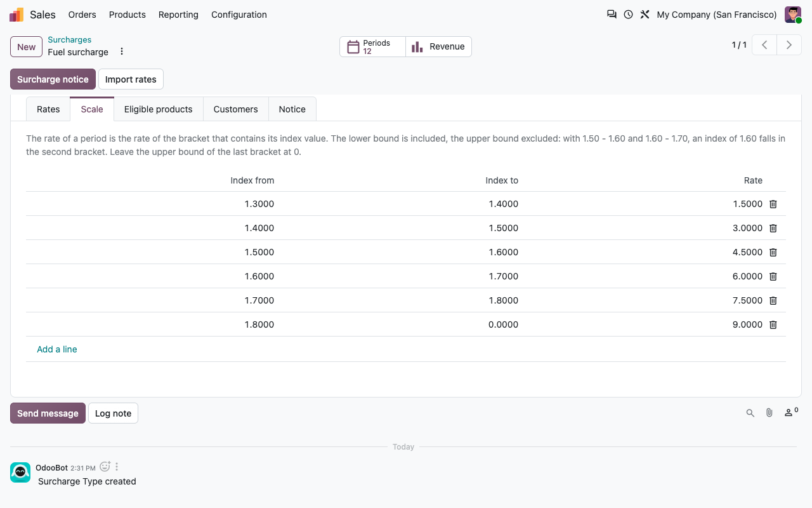Click the Send message button
Screen dimensions: 812x508
48,413
